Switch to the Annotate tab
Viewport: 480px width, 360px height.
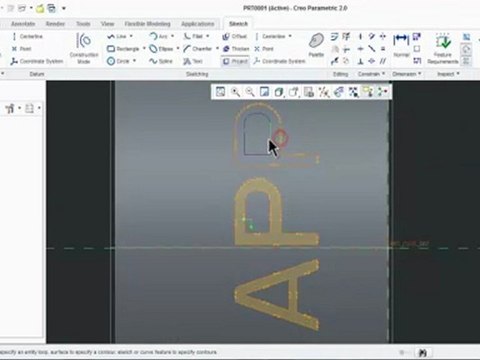coord(23,24)
